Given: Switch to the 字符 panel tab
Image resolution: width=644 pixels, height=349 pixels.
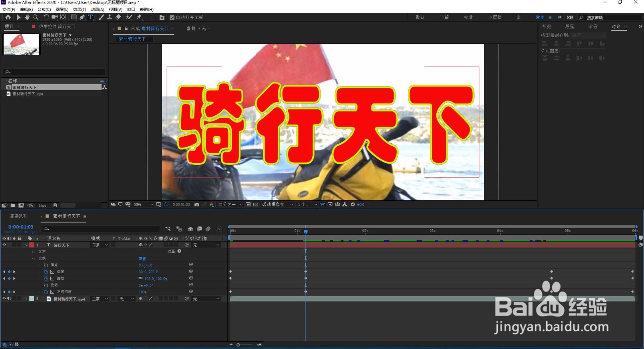Looking at the screenshot, I should tap(593, 27).
